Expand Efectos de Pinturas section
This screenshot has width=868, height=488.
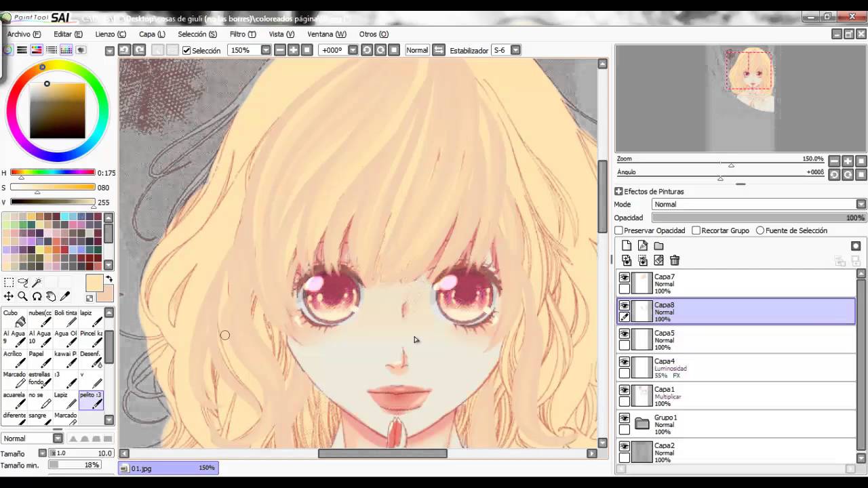point(618,192)
